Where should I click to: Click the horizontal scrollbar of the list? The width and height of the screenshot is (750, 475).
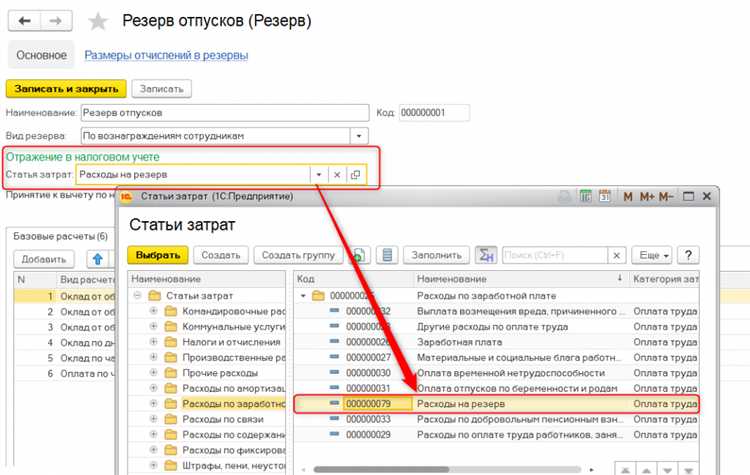coord(381,470)
